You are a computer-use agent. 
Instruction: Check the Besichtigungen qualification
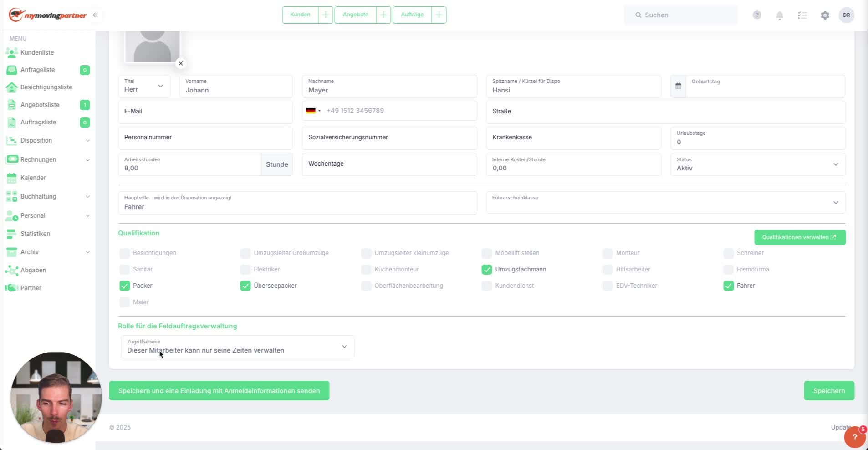tap(124, 253)
